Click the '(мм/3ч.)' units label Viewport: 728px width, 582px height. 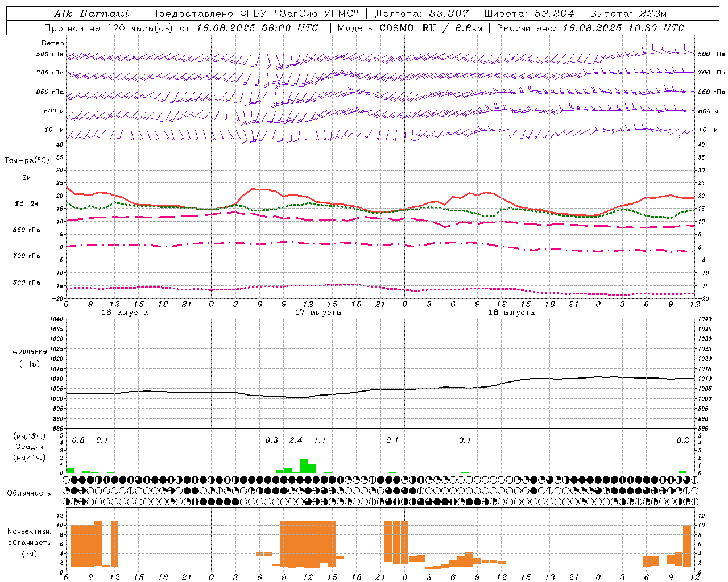coord(29,436)
